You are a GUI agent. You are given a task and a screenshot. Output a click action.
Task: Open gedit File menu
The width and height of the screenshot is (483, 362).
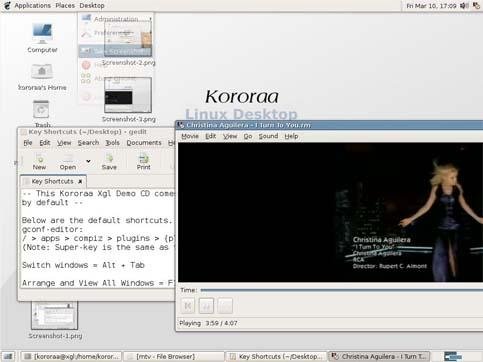pos(28,143)
